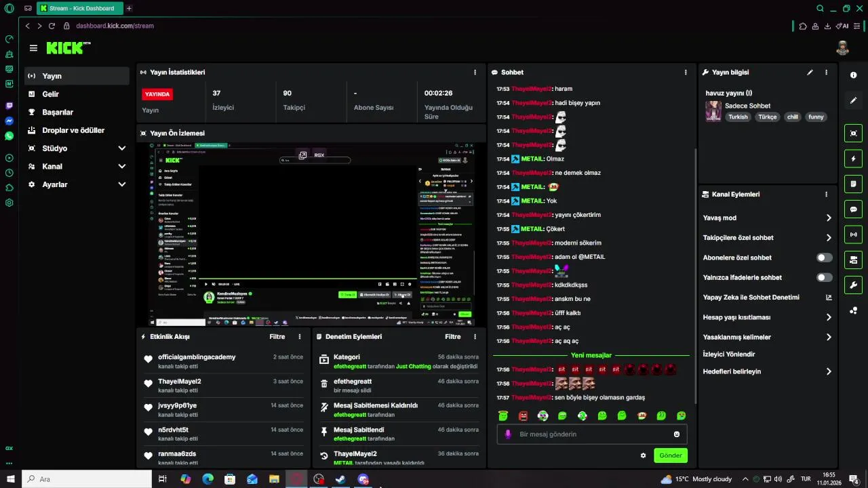
Task: Open the profile avatar at top right
Action: pos(843,47)
